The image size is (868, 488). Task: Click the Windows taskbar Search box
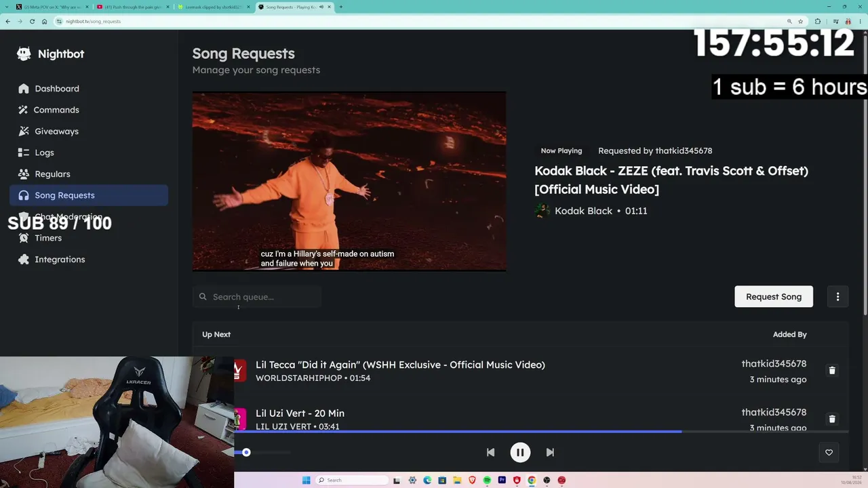pyautogui.click(x=351, y=481)
